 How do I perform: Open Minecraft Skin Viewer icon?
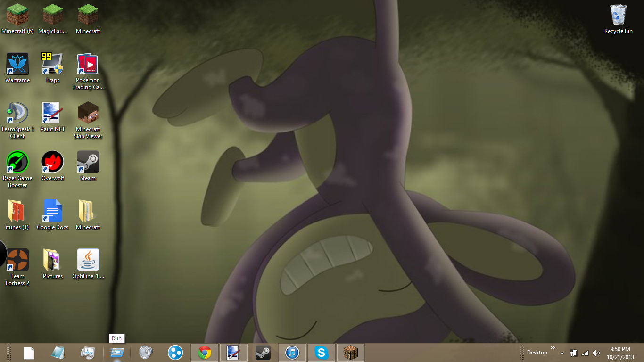88,121
